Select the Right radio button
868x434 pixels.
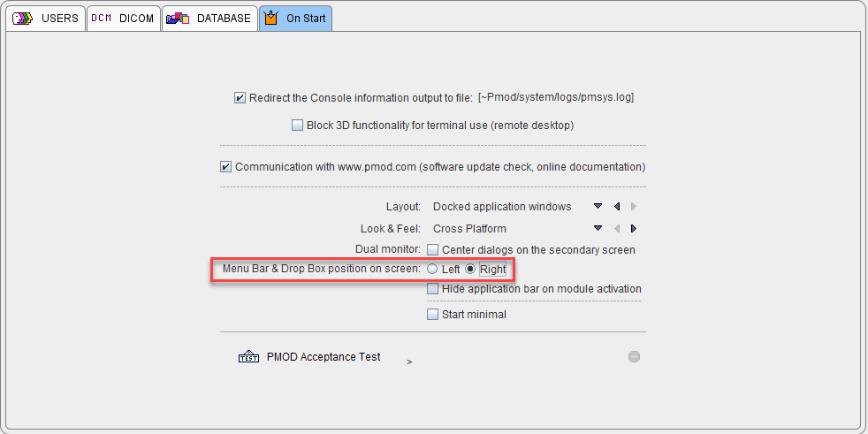[470, 269]
